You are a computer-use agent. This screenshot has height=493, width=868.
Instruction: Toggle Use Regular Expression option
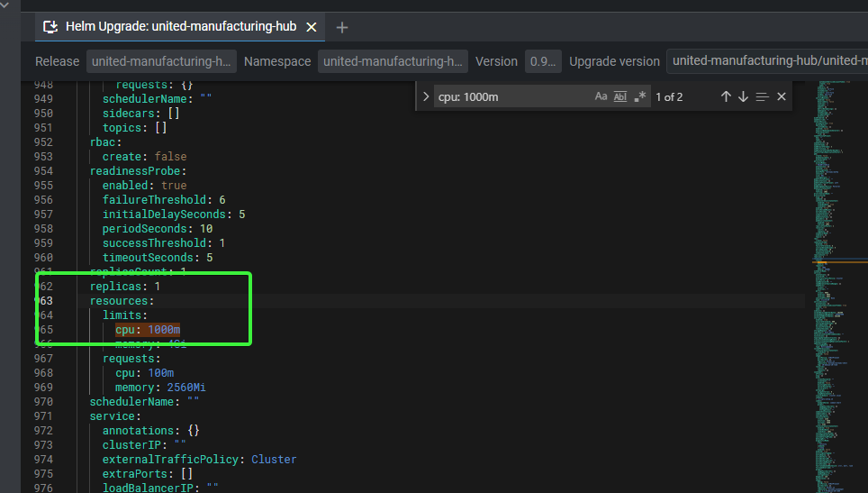[x=640, y=96]
